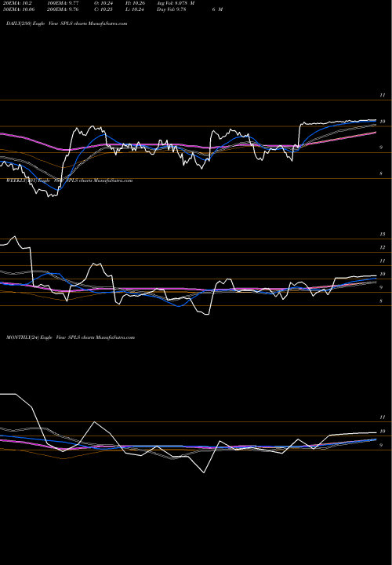Click the 20EMA: 10.2 value
Screen dimensions: 392x565
(x=17, y=3)
